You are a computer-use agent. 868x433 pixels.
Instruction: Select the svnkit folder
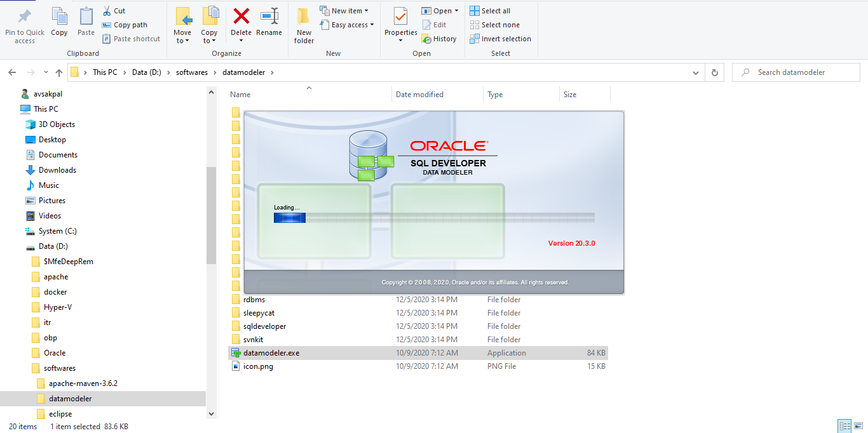[x=253, y=340]
